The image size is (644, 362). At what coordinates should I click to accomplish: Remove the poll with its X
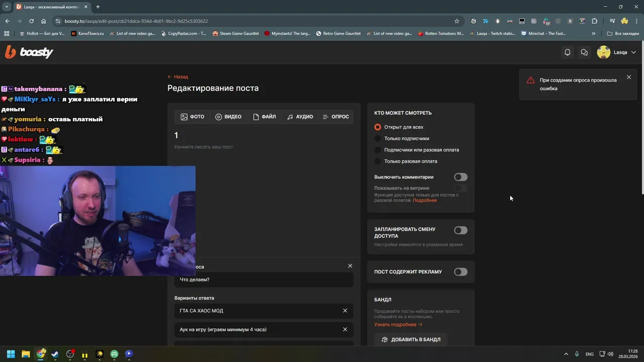click(350, 266)
